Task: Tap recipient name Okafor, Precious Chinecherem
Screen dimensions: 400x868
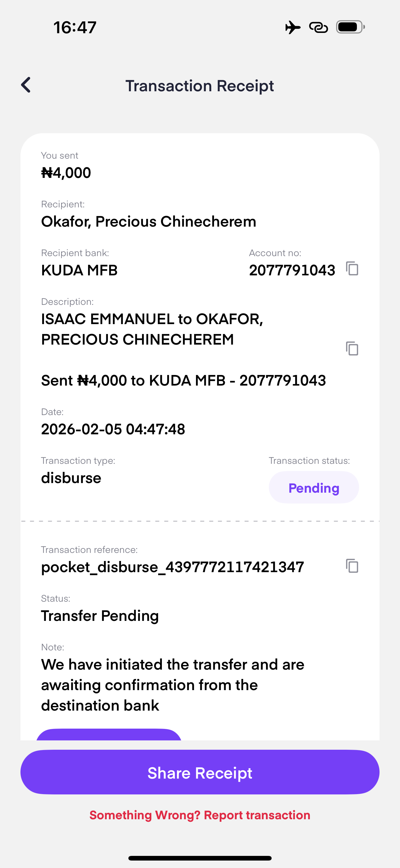Action: tap(149, 222)
